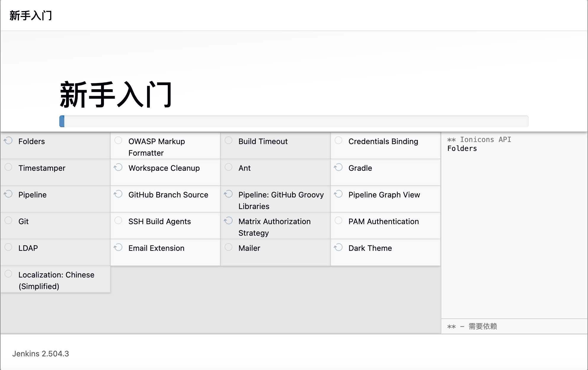Image resolution: width=588 pixels, height=370 pixels.
Task: Click the Ant plugin name
Action: click(245, 168)
